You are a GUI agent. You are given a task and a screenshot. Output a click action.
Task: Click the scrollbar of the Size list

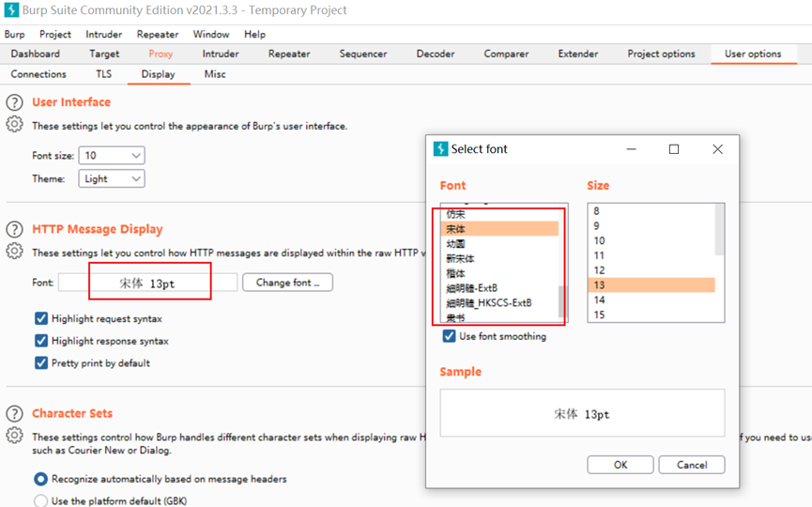point(719,229)
